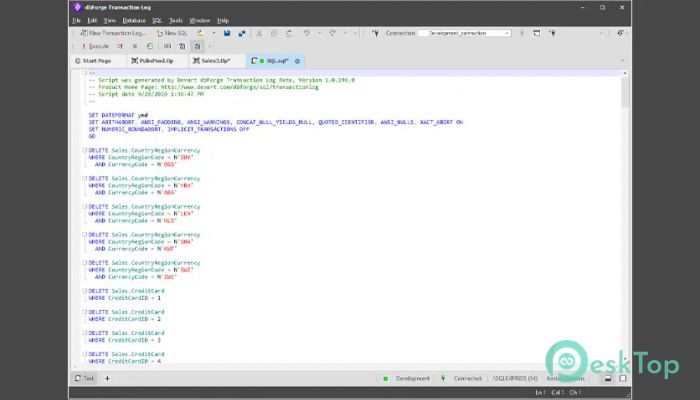Click the Development environment status indicator
700x400 pixels.
[407, 378]
